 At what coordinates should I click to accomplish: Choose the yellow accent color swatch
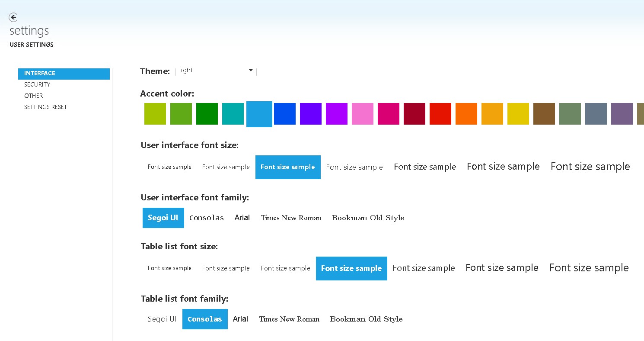pos(518,114)
